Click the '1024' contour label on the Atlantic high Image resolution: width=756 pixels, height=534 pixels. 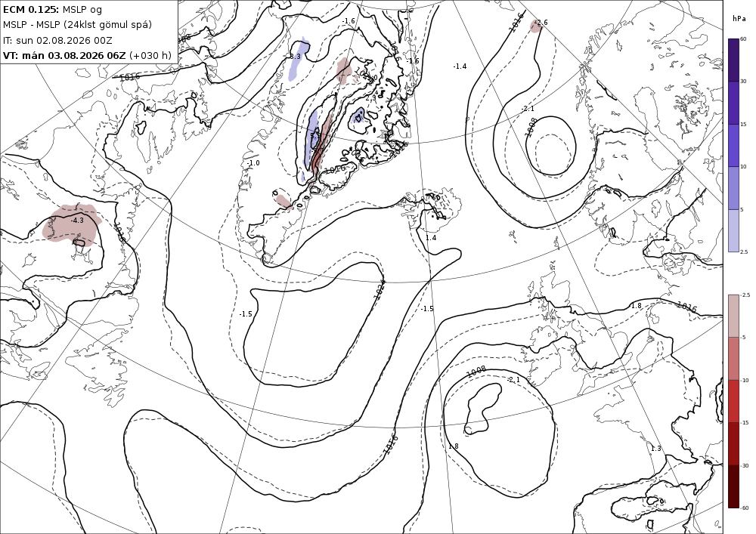pyautogui.click(x=380, y=290)
